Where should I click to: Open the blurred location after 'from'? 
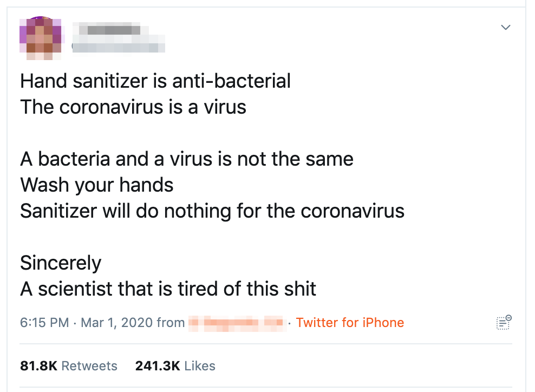[x=236, y=323]
